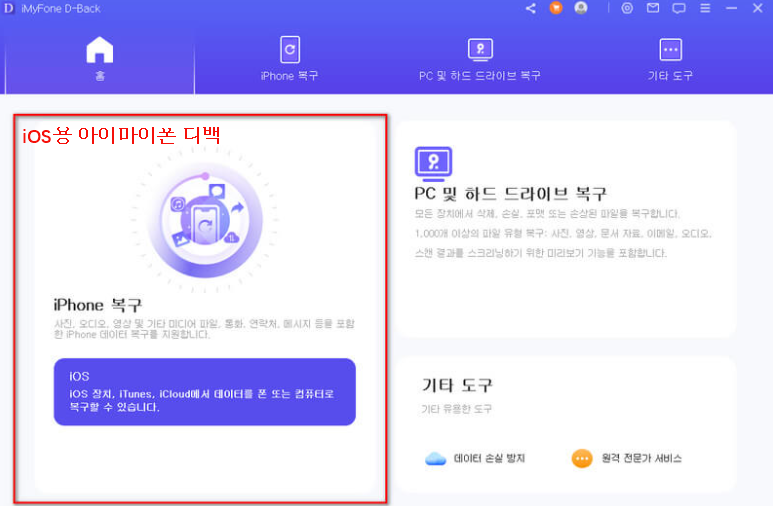
Task: Open the feedback chat bubble icon
Action: (x=679, y=8)
